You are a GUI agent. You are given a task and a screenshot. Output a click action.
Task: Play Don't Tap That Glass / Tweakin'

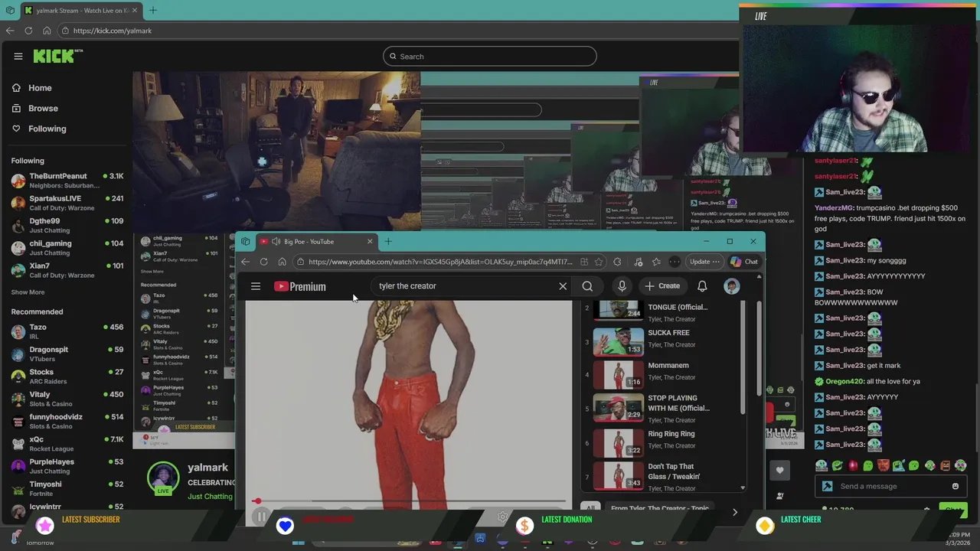pos(665,476)
